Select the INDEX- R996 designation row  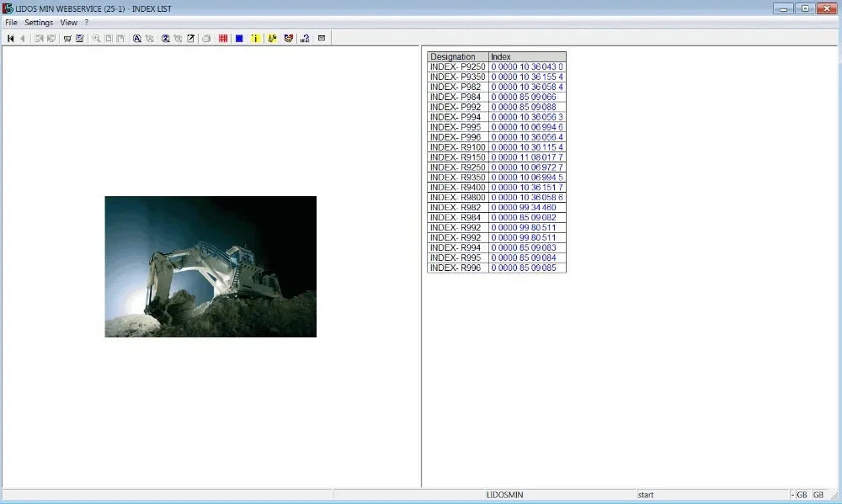[x=456, y=268]
